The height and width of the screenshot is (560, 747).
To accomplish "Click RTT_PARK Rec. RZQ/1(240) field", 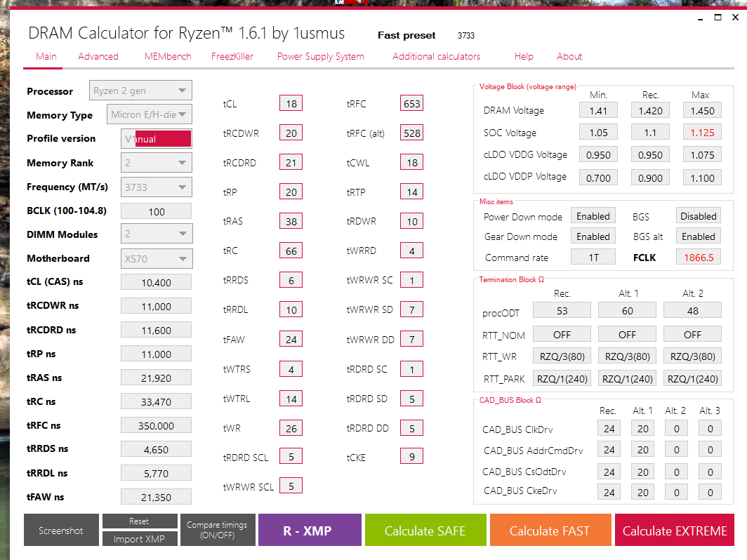I will (x=562, y=378).
